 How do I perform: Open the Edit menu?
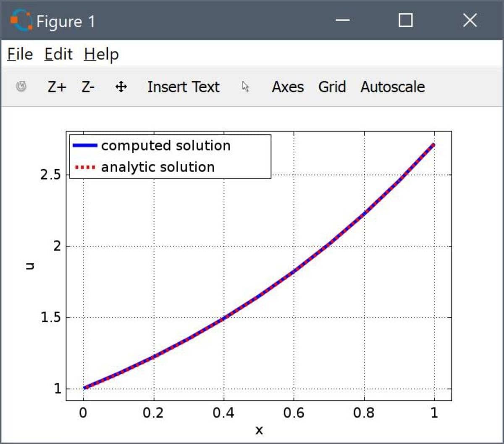point(58,54)
